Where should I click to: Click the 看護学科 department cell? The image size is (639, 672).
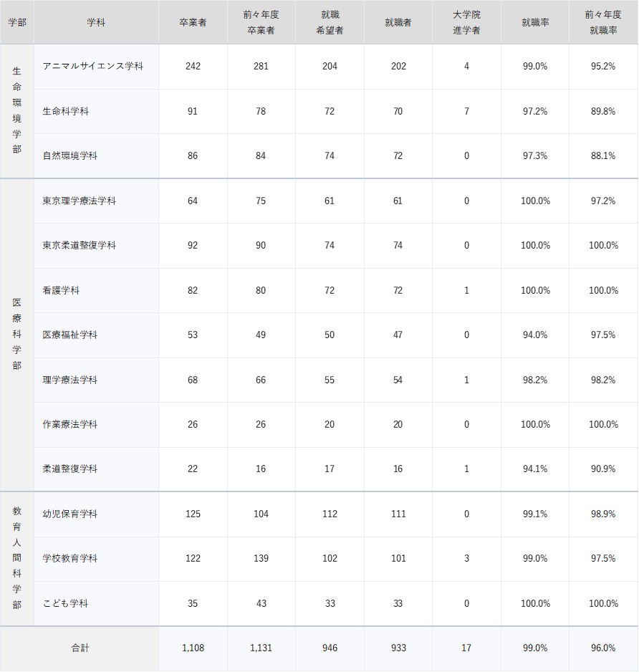coord(61,290)
